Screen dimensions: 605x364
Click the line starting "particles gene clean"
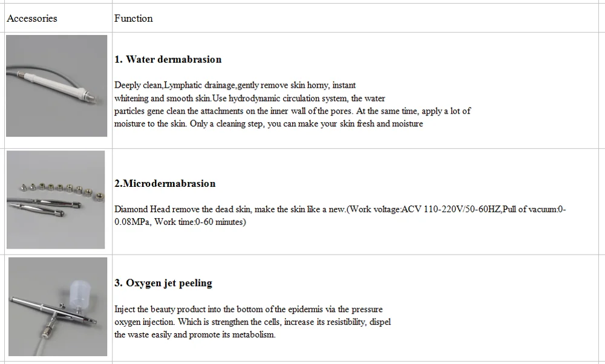292,111
